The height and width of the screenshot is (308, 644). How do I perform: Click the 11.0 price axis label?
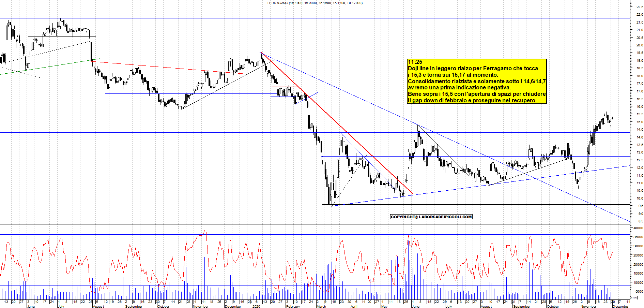coord(640,183)
